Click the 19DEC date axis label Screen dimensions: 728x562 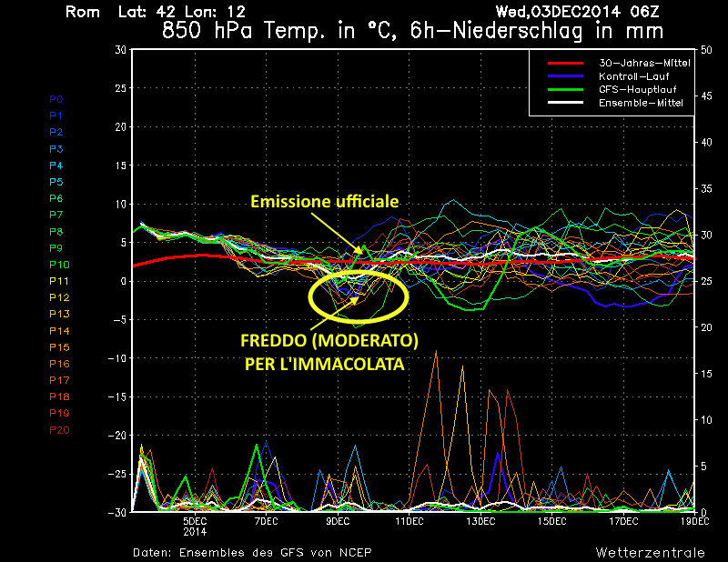pos(695,522)
